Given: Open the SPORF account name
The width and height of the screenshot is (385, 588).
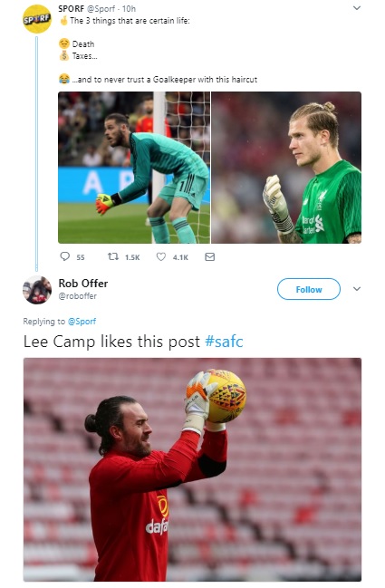Looking at the screenshot, I should click(71, 8).
